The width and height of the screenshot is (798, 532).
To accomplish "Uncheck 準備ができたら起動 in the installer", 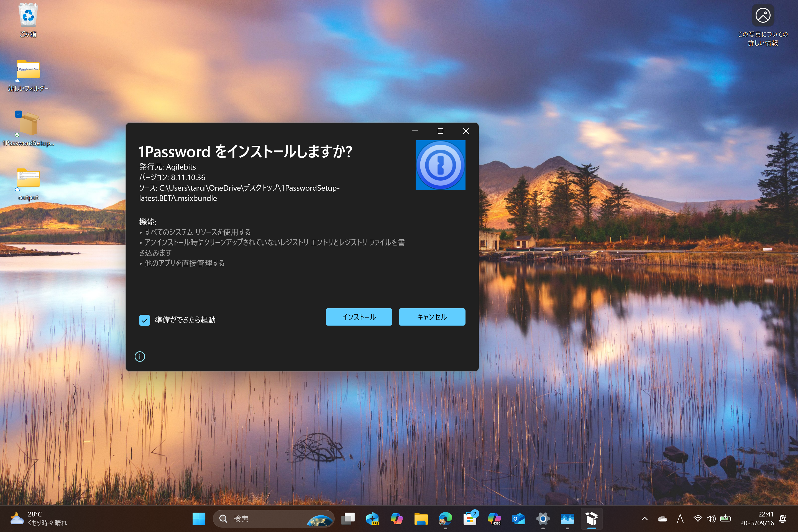I will (145, 320).
